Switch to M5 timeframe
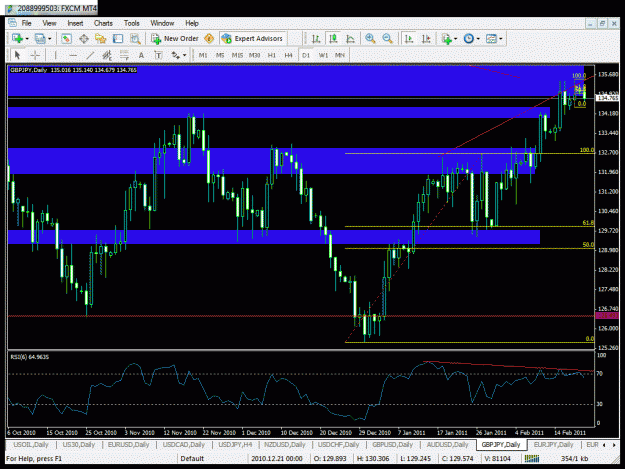The height and width of the screenshot is (469, 625). point(220,55)
